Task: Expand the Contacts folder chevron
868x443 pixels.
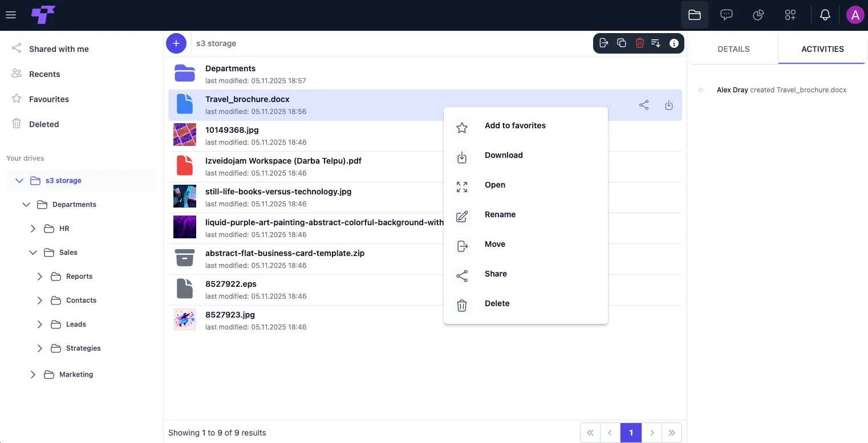Action: pyautogui.click(x=40, y=300)
